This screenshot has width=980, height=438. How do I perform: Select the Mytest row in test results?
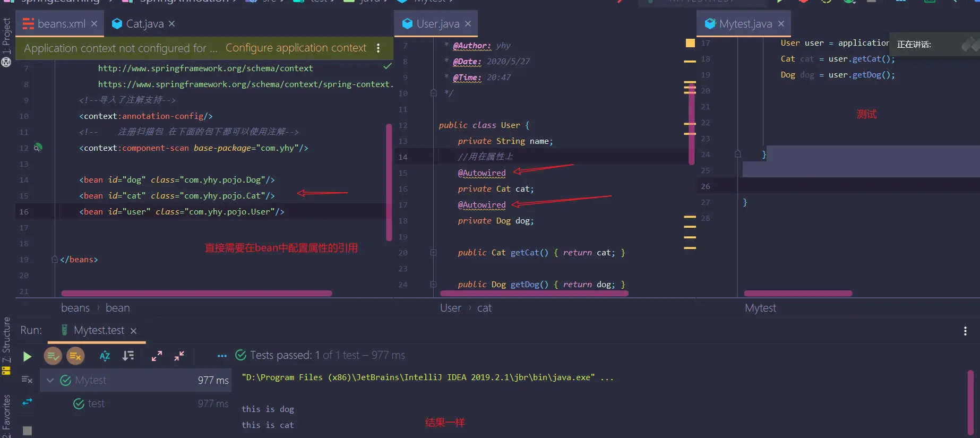point(136,380)
